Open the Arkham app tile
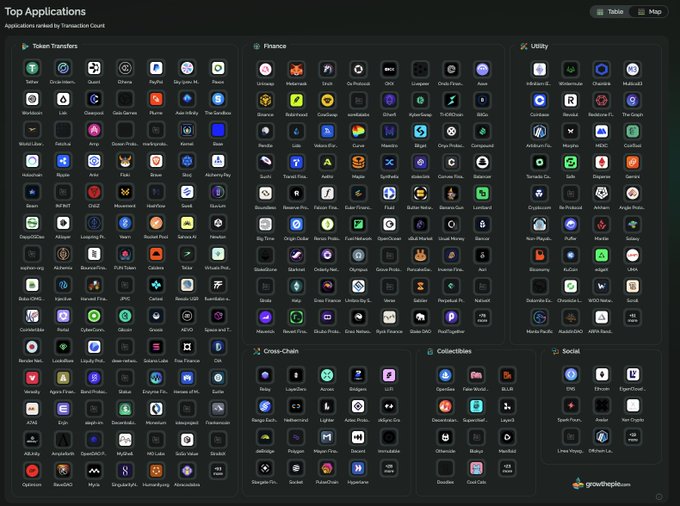The height and width of the screenshot is (506, 680). (x=602, y=193)
